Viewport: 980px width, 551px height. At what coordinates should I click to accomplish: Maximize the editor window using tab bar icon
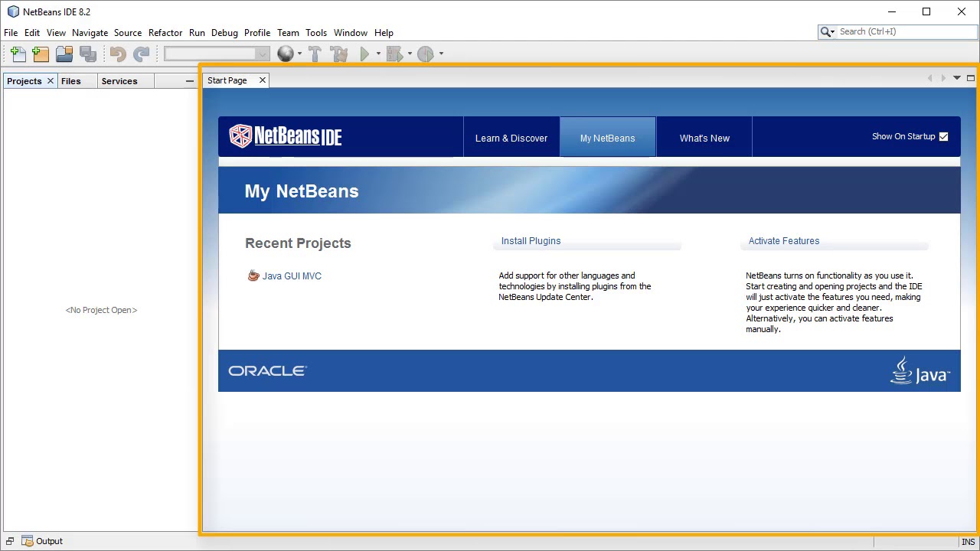click(971, 78)
